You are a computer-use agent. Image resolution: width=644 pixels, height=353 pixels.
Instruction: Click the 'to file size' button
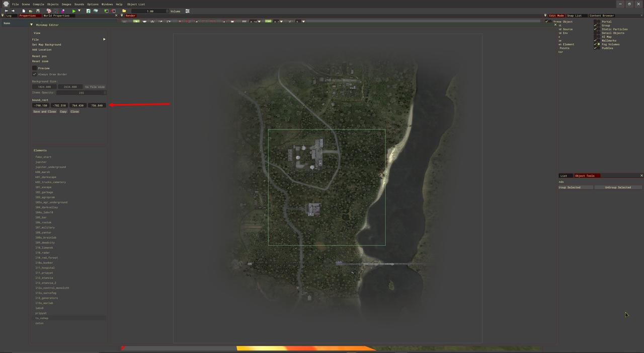[x=95, y=87]
